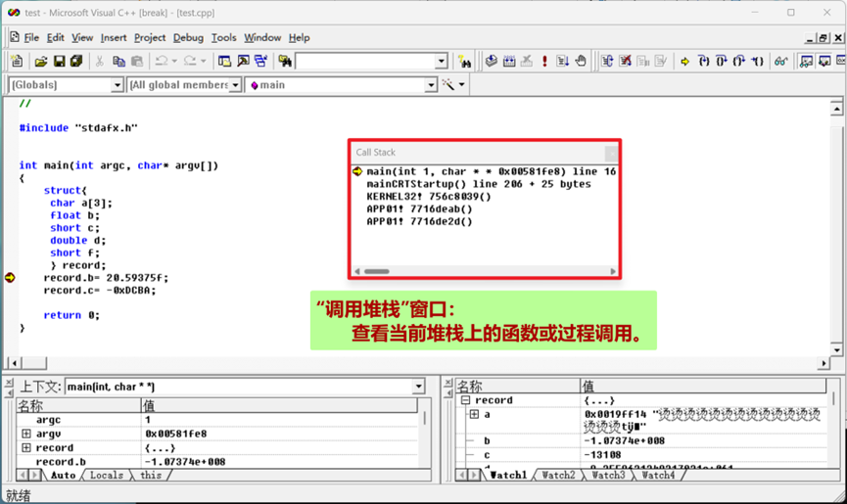This screenshot has width=847, height=504.
Task: Click the editor vertical scrollbar down arrow
Action: (x=837, y=350)
